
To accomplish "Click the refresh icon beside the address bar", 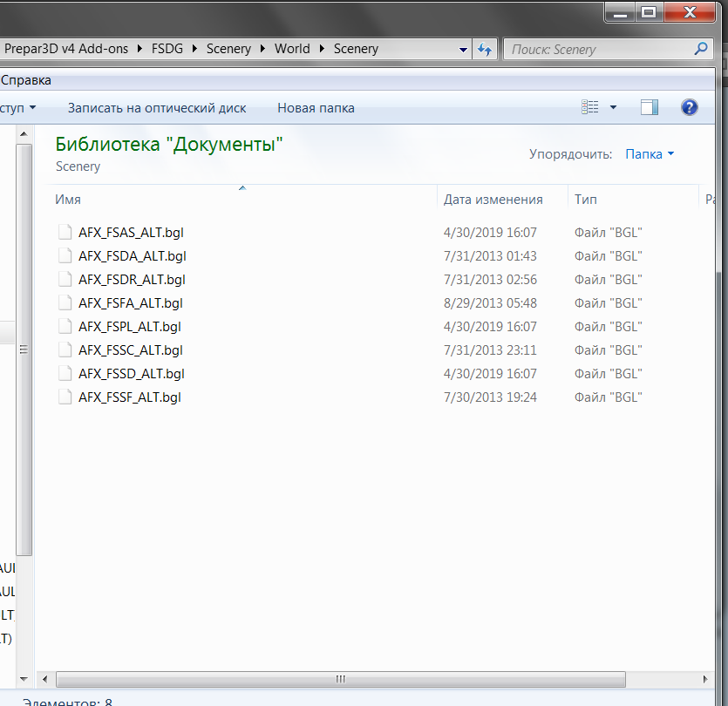I will [485, 50].
